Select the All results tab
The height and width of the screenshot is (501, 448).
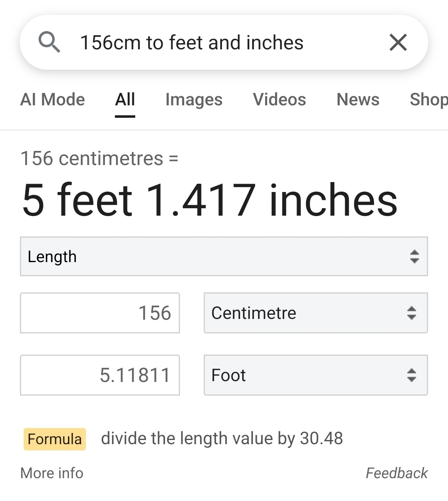[x=125, y=100]
